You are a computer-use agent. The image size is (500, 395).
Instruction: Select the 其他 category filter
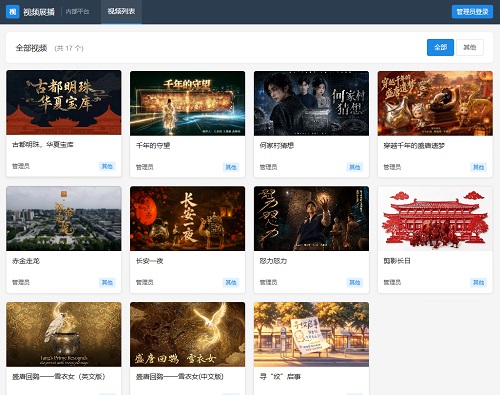click(x=470, y=47)
